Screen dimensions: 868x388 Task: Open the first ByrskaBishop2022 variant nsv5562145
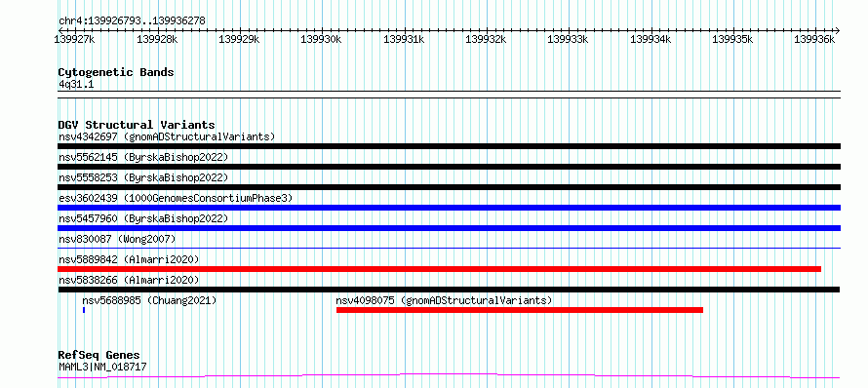click(x=142, y=157)
